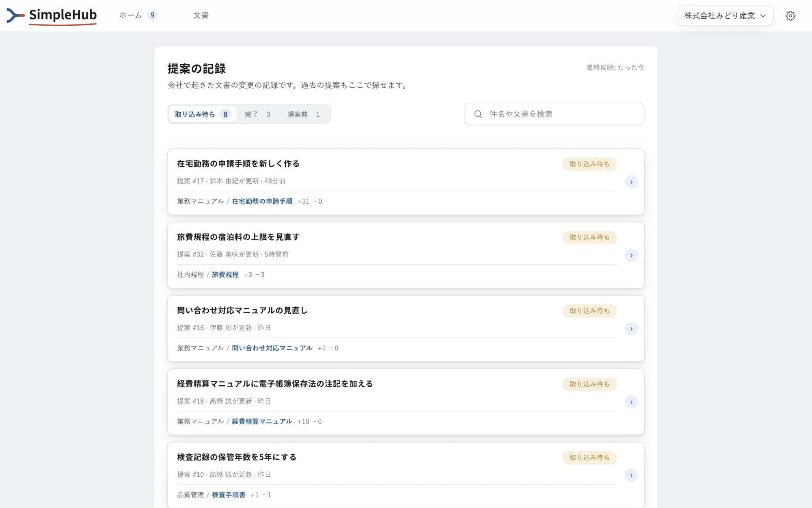Image resolution: width=812 pixels, height=508 pixels.
Task: Click 取り込み待ち badge on proposal #17
Action: [x=590, y=164]
